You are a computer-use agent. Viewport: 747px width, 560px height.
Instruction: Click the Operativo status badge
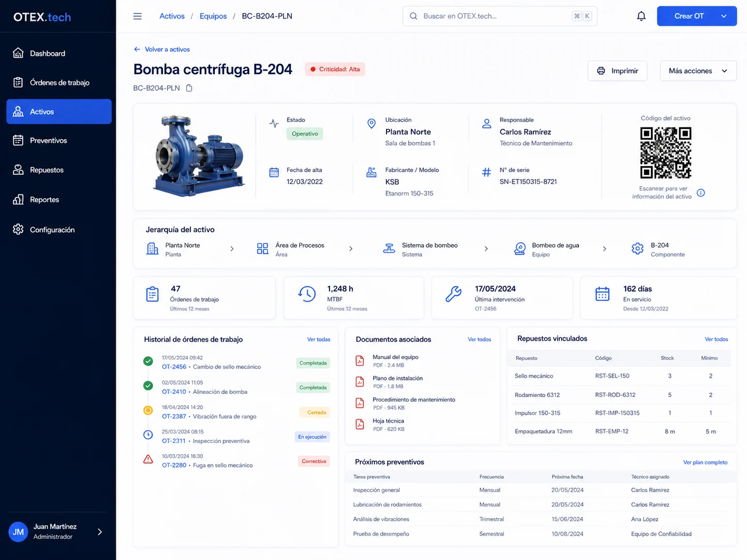[x=305, y=134]
